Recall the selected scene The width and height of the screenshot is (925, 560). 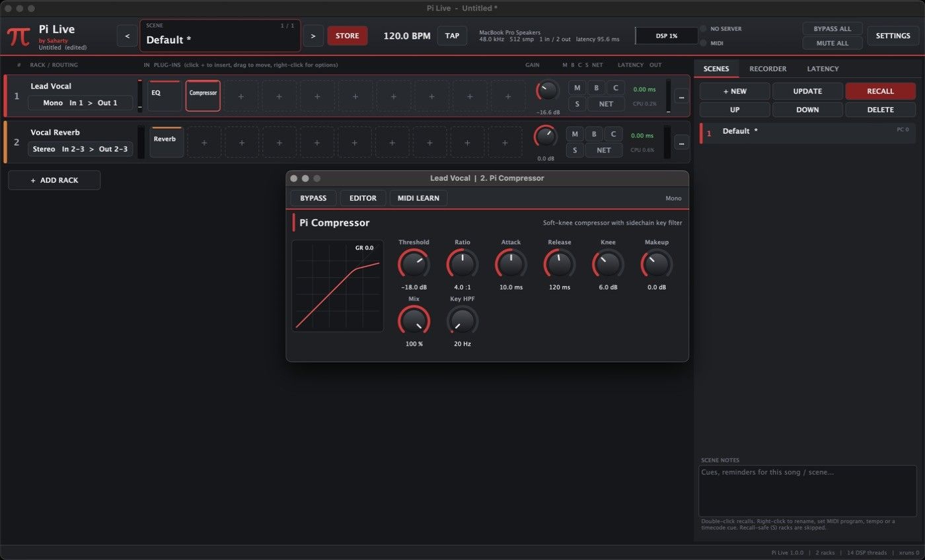pos(880,91)
